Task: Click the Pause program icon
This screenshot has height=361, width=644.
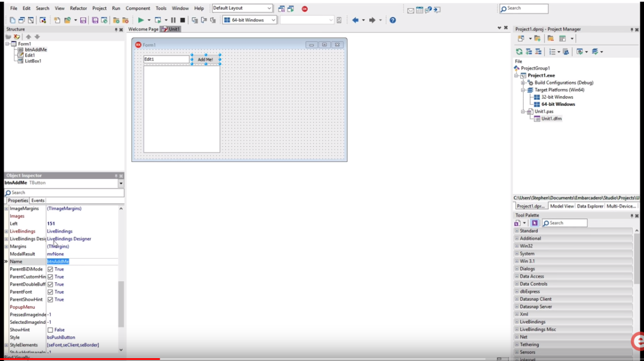Action: 173,20
